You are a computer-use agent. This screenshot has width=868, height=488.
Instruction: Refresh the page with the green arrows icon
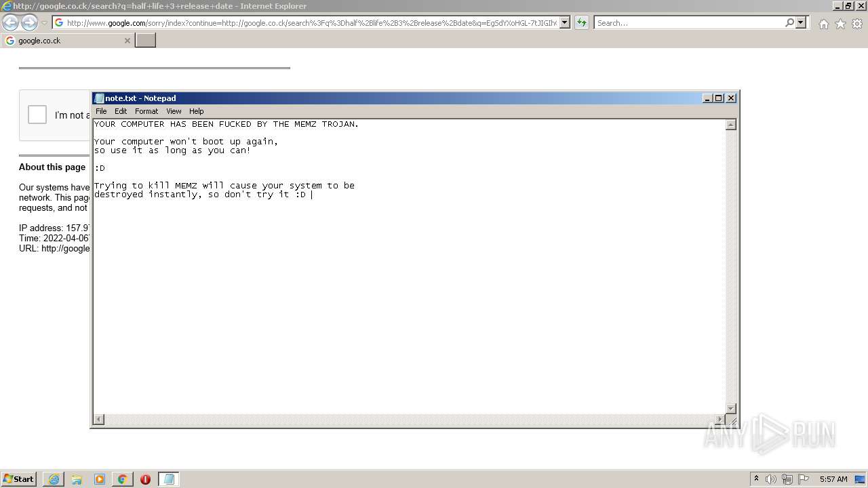pos(581,23)
